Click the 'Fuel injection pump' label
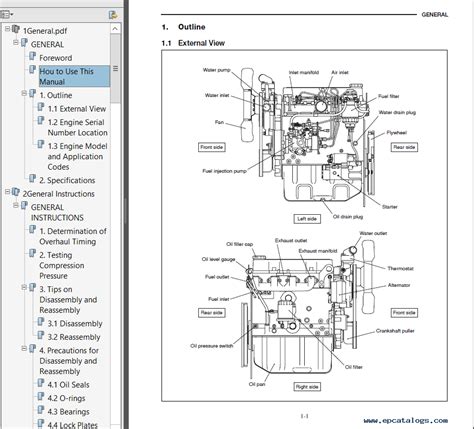This screenshot has width=474, height=429. click(x=224, y=171)
